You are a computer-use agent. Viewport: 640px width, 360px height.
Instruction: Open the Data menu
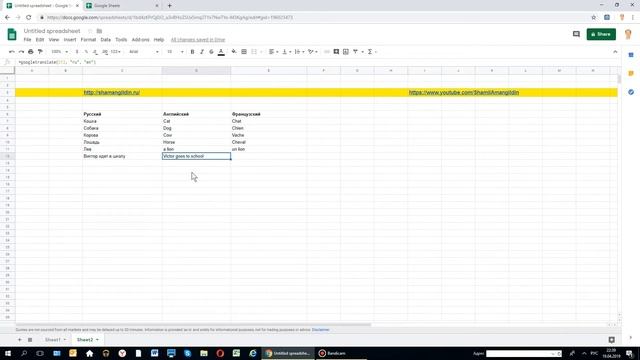coord(106,40)
